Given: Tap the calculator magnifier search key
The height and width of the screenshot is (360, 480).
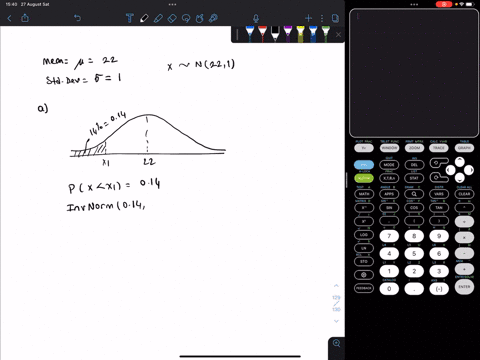Looking at the screenshot, I should click(x=414, y=194).
